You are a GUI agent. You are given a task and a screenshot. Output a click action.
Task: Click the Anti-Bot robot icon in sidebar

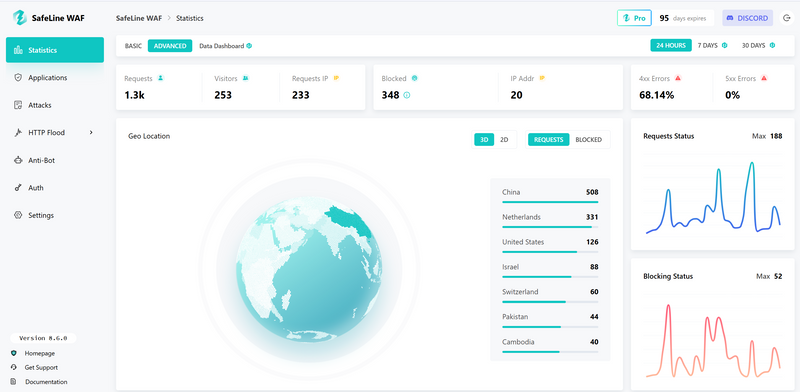tap(18, 160)
